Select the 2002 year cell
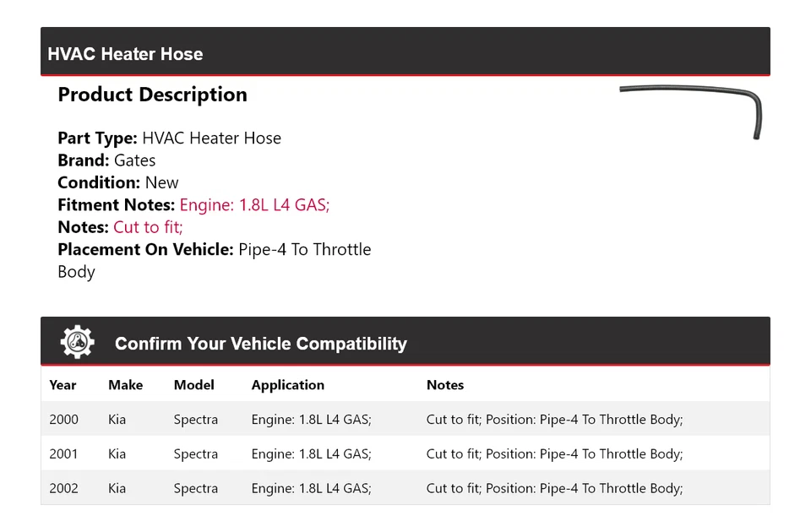 (x=63, y=489)
